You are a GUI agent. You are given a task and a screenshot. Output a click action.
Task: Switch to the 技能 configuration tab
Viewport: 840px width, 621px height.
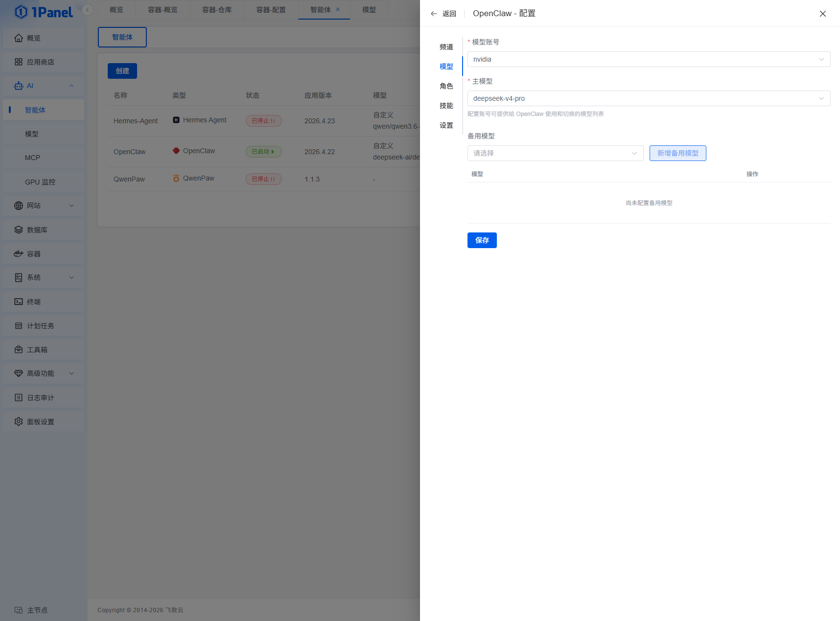tap(446, 106)
